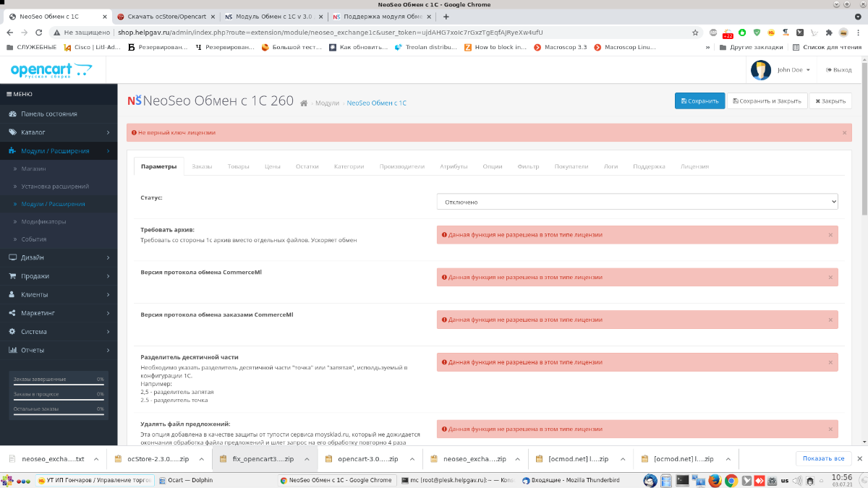Open the John Doe user avatar
This screenshot has height=488, width=868.
[x=761, y=70]
